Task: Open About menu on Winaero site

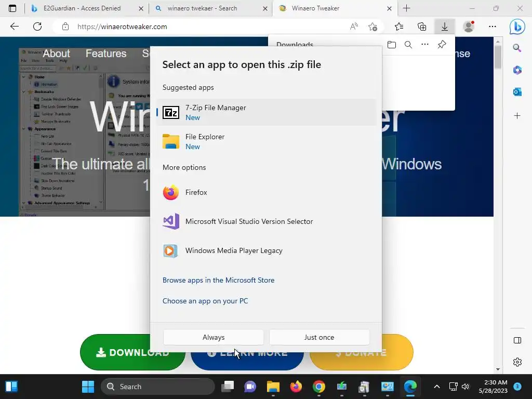Action: click(x=56, y=54)
